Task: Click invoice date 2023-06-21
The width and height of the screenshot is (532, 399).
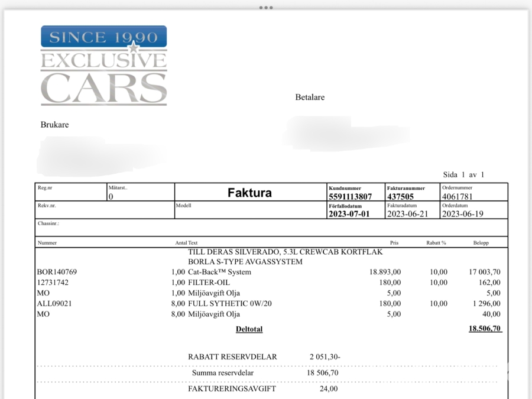Action: click(408, 214)
